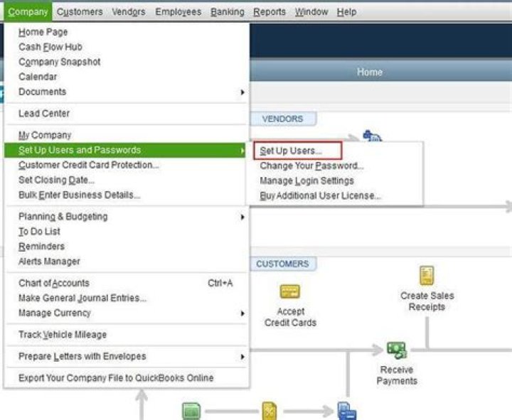Open the Reports menu
Viewport: 512px width, 420px height.
[x=270, y=12]
